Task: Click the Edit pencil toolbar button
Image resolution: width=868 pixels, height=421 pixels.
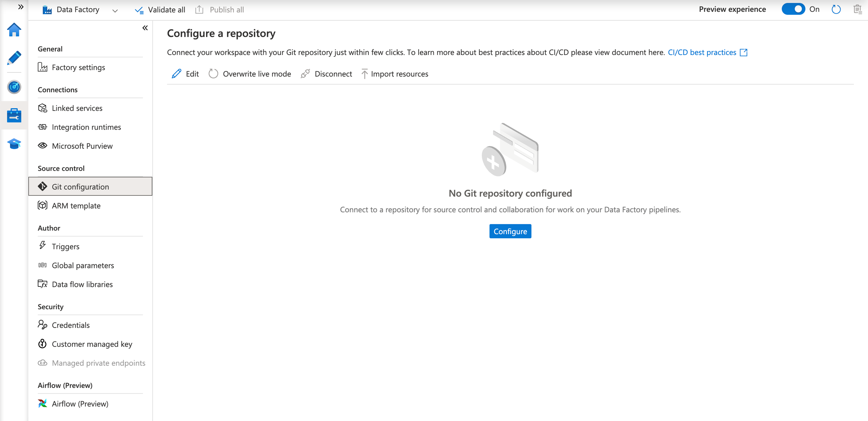Action: 185,74
